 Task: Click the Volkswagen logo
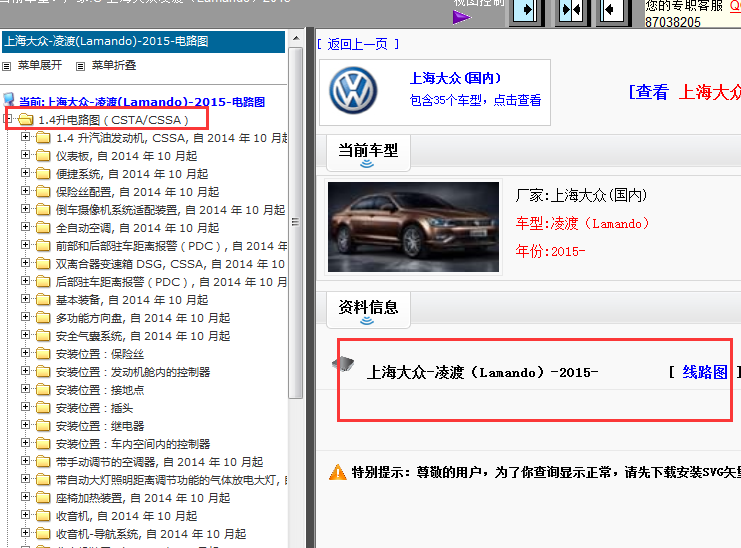(x=353, y=91)
